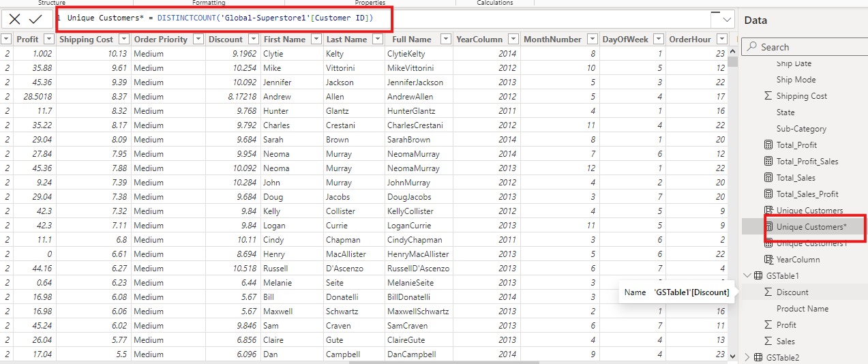The width and height of the screenshot is (868, 364).
Task: Cancel the formula edit with X icon
Action: (14, 20)
